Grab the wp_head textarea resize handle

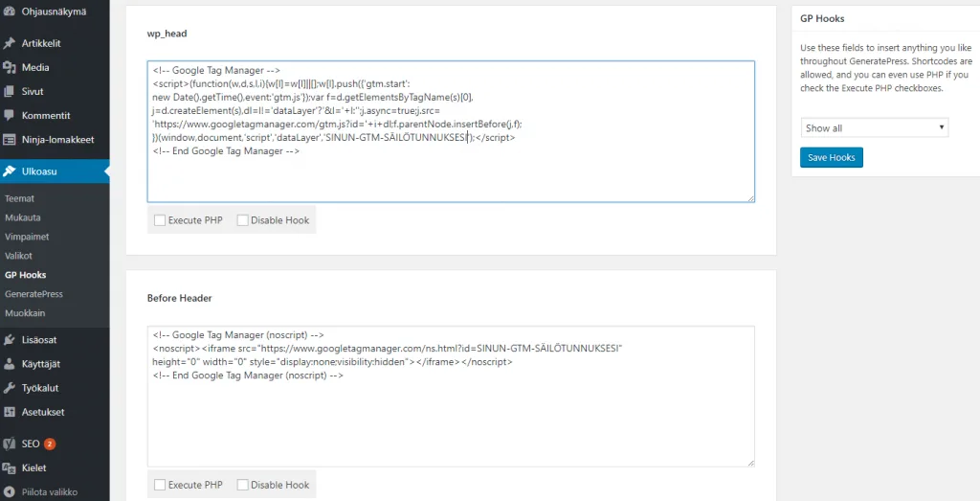tap(750, 198)
